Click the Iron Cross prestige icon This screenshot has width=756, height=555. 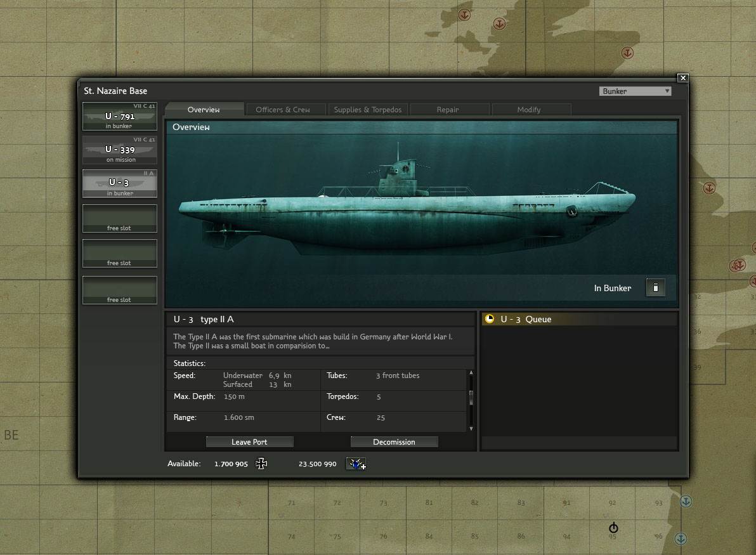(x=261, y=464)
